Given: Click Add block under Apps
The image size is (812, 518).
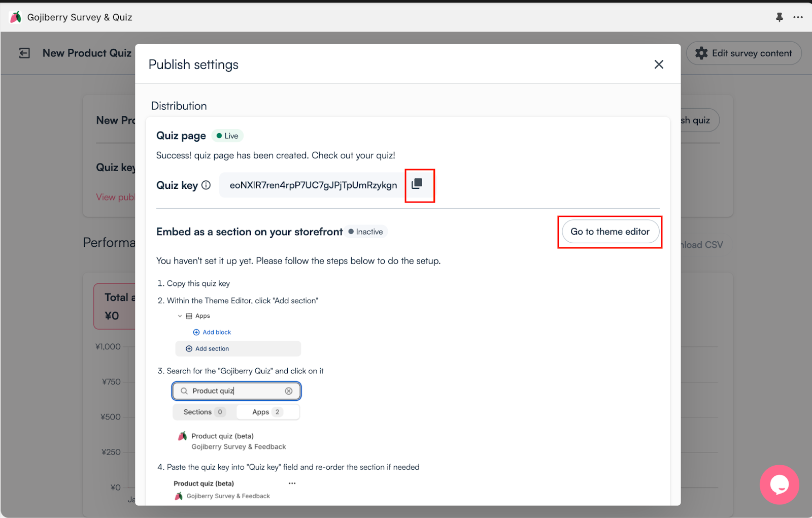Looking at the screenshot, I should point(212,332).
